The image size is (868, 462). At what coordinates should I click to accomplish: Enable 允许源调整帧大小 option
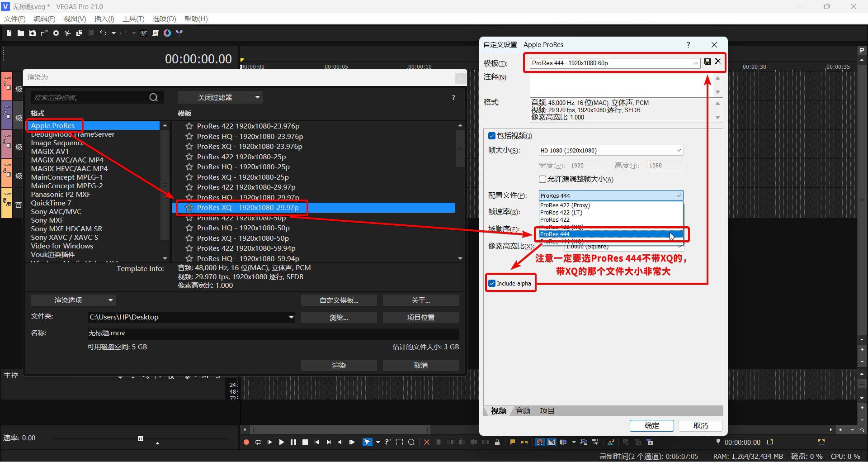coord(542,179)
